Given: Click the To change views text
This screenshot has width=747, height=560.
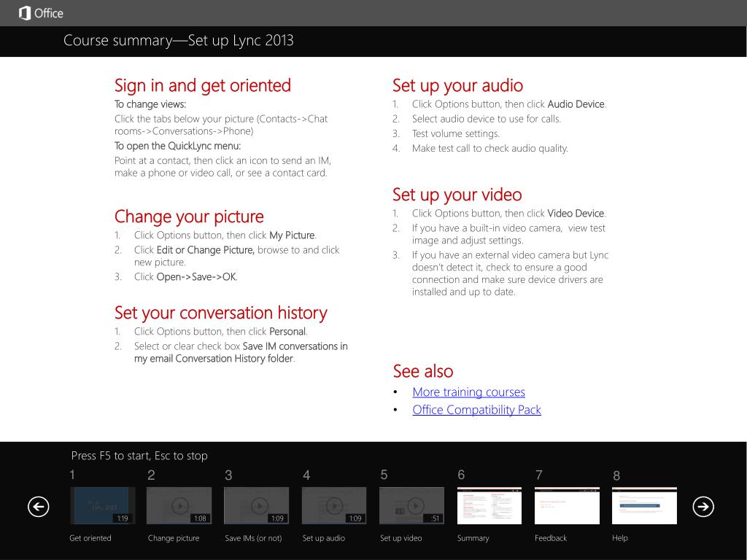Looking at the screenshot, I should (x=150, y=104).
